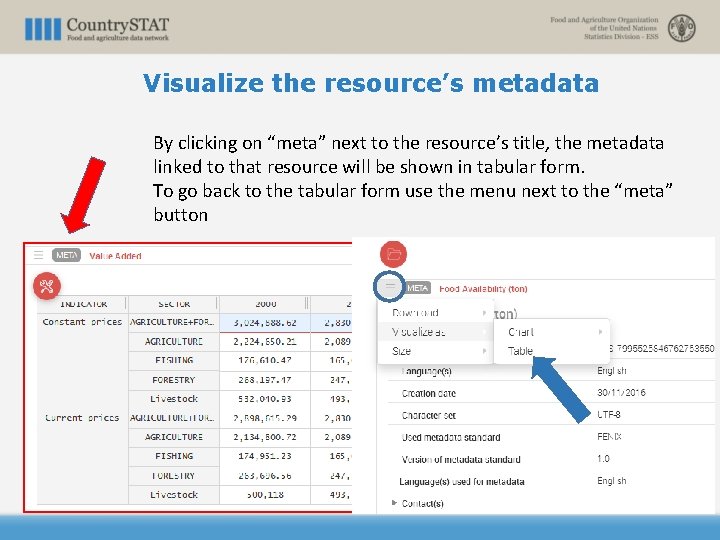Click the cell with value 176,610.47

coord(265,360)
